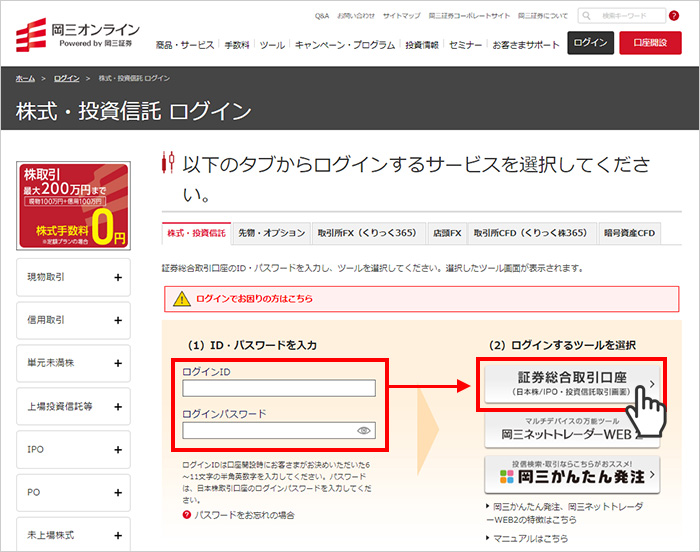Click Q&A link in top bar

[x=322, y=16]
